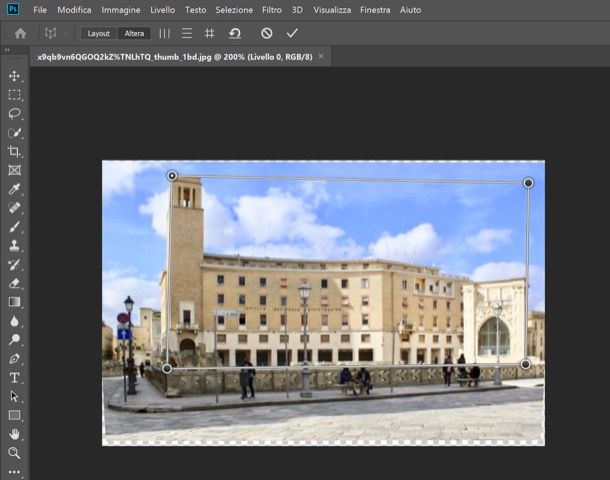Open the Finestra menu
This screenshot has width=610, height=480.
[x=375, y=10]
